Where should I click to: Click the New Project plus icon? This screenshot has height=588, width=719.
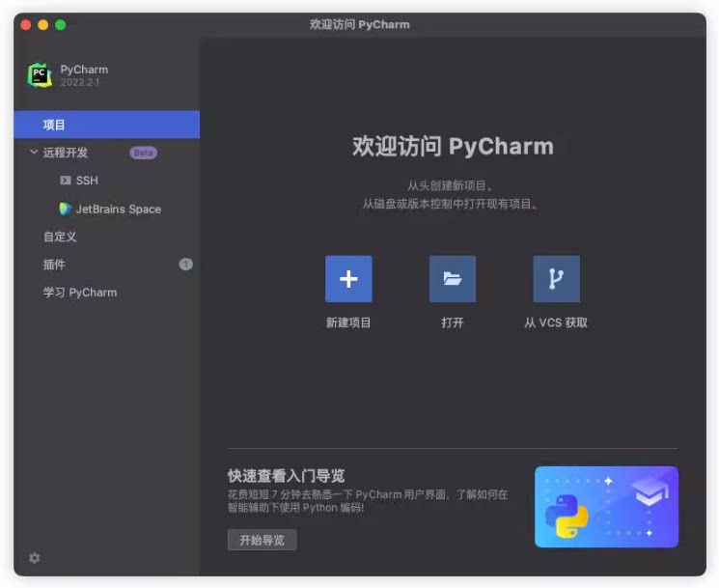348,279
